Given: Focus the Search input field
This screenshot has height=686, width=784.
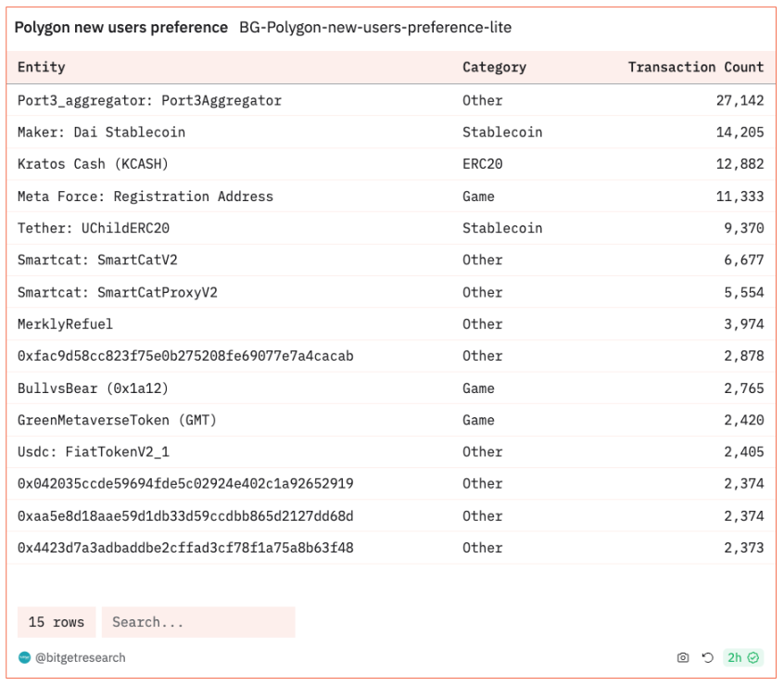Looking at the screenshot, I should [198, 622].
